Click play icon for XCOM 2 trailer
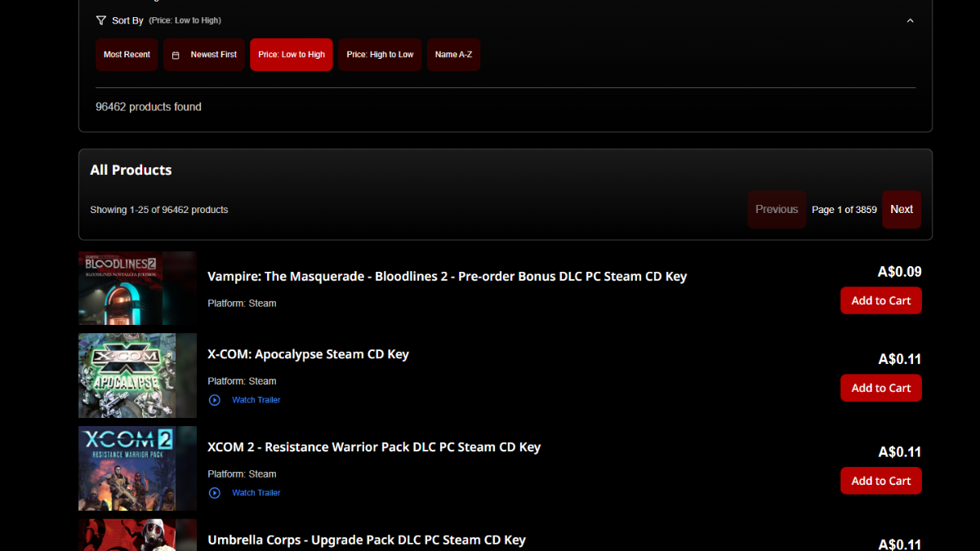980x551 pixels. point(215,493)
